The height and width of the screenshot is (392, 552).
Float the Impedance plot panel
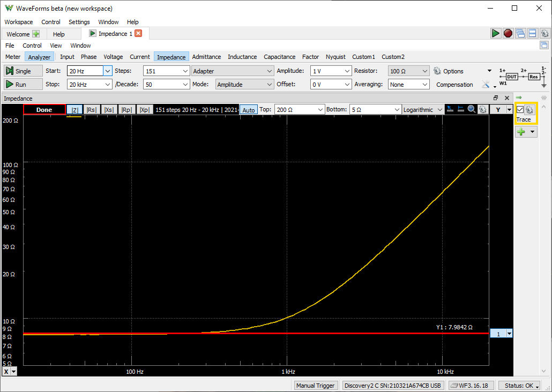(496, 98)
